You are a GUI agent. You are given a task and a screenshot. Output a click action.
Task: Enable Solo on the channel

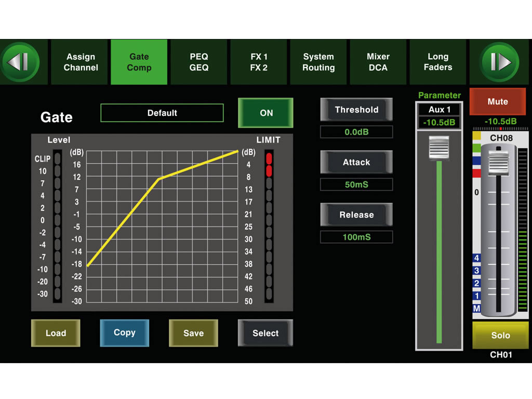(x=500, y=336)
